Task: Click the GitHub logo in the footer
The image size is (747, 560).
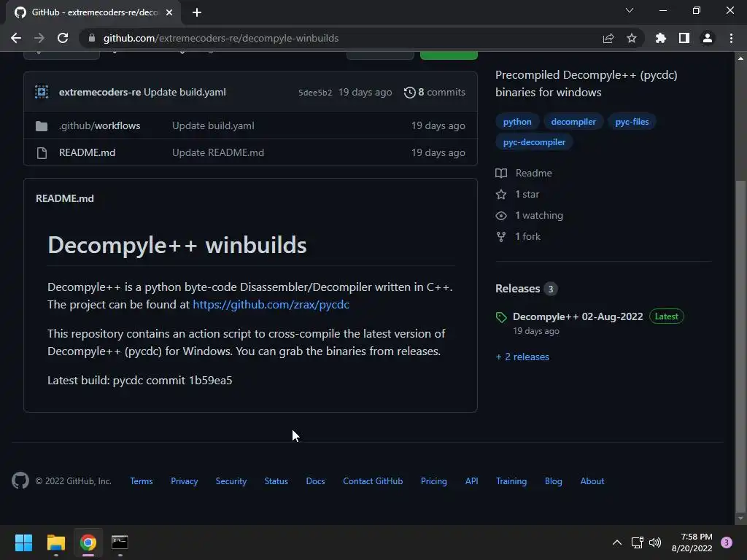Action: [x=20, y=481]
